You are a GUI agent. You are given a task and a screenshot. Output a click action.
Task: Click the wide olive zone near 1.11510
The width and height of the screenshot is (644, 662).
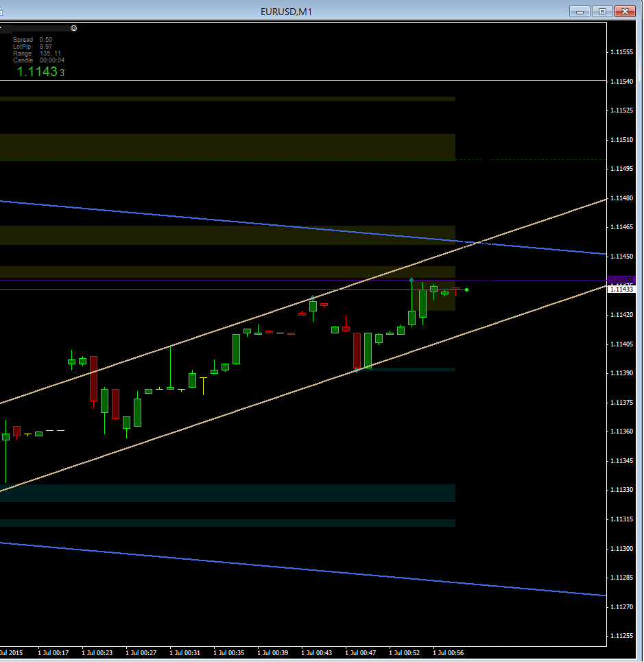[x=228, y=147]
